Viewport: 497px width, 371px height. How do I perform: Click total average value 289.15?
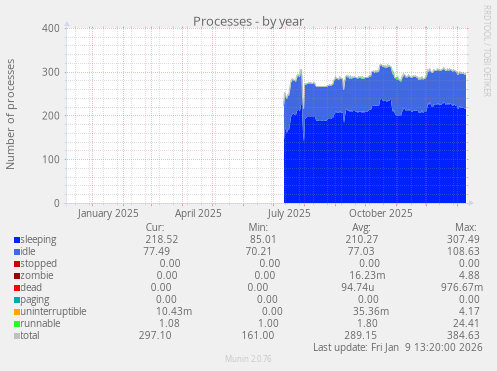(360, 335)
